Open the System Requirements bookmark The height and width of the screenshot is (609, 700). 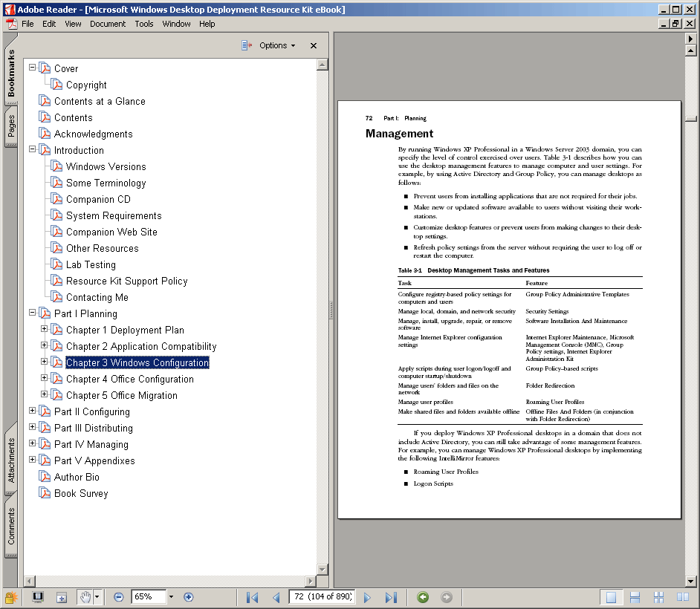(x=114, y=215)
